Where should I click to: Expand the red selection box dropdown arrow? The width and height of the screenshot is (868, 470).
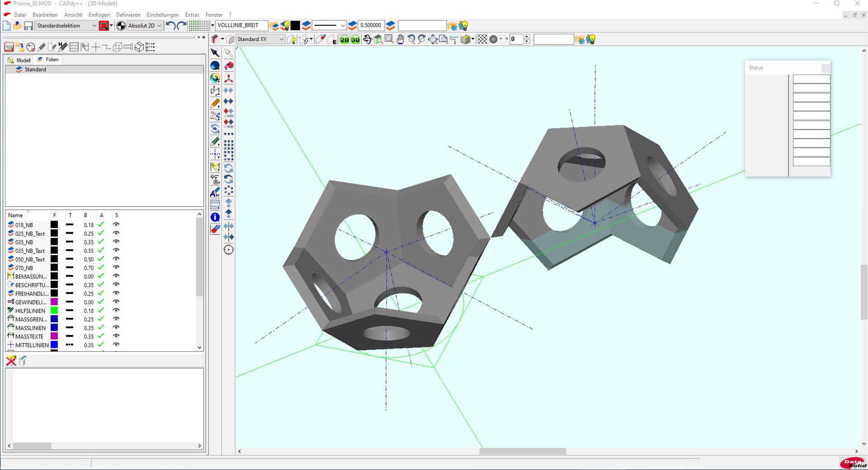[111, 26]
